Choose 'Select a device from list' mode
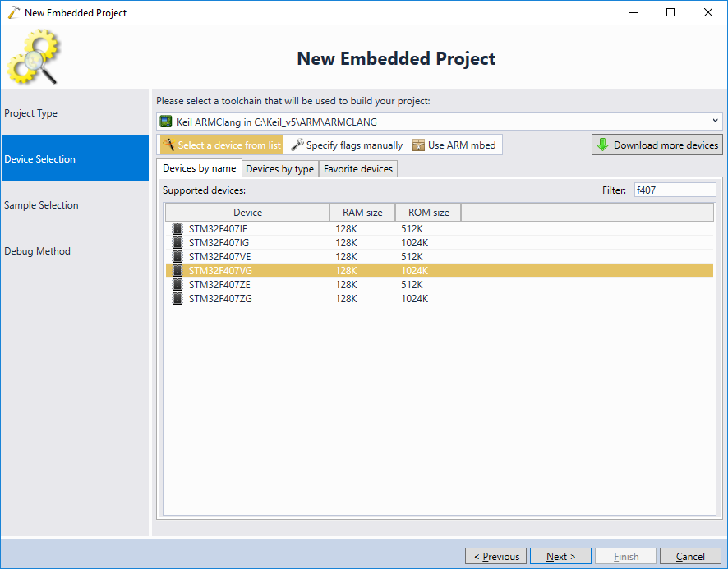The height and width of the screenshot is (569, 728). pyautogui.click(x=222, y=145)
